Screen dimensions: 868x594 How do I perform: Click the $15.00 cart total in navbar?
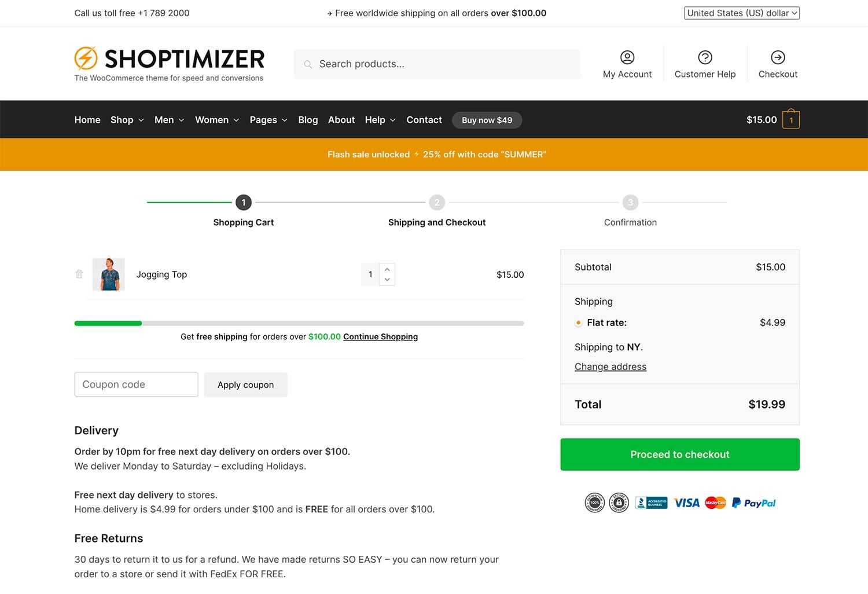tap(762, 120)
